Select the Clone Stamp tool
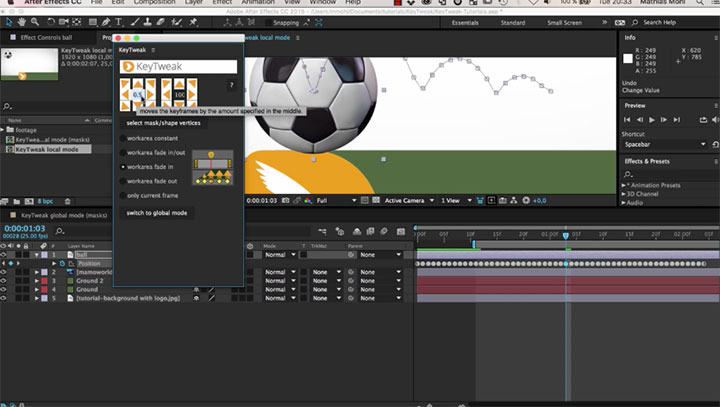This screenshot has height=407, width=720. pos(147,22)
